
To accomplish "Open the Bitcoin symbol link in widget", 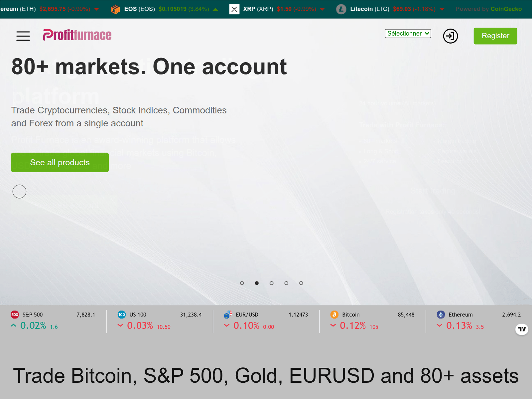I will tap(351, 315).
